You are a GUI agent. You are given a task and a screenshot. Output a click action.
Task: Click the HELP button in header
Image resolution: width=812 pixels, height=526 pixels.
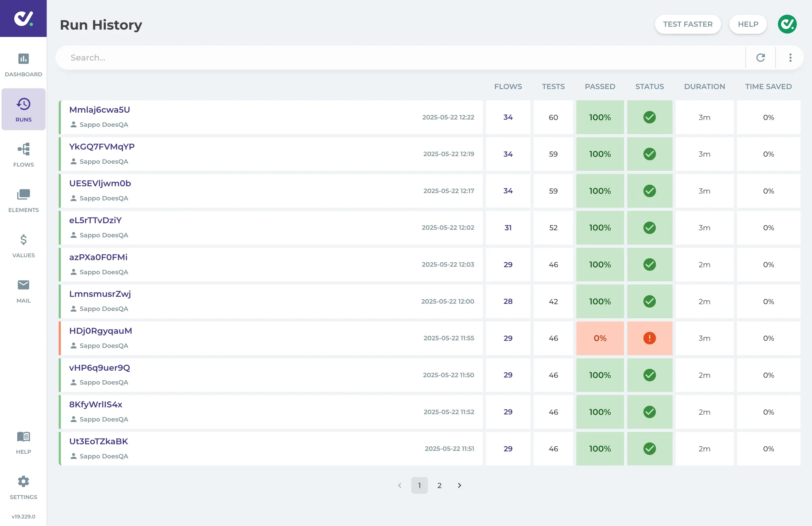click(748, 24)
